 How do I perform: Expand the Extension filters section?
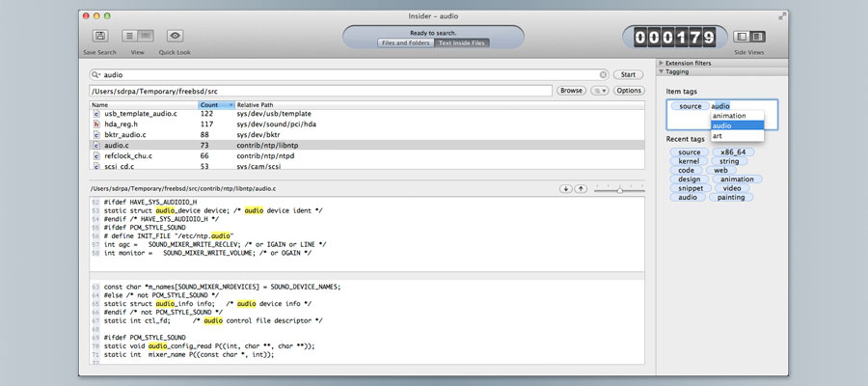[662, 63]
